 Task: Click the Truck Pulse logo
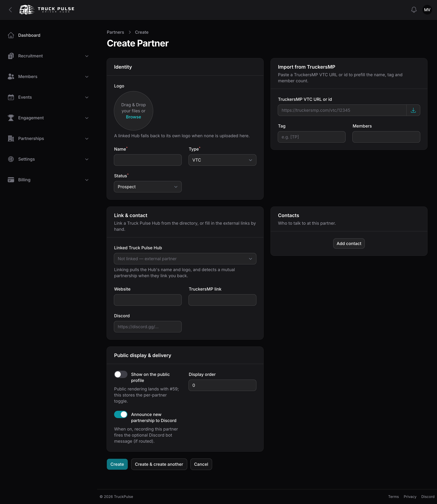47,10
